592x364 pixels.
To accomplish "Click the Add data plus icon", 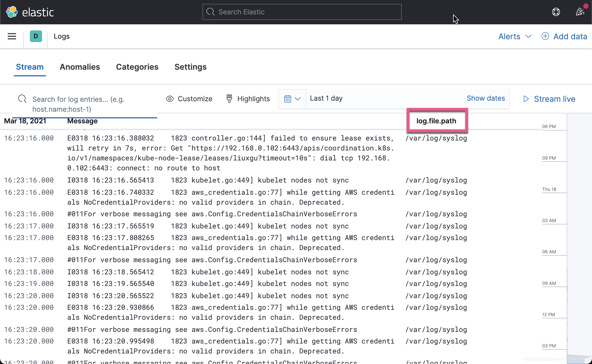I will click(545, 36).
